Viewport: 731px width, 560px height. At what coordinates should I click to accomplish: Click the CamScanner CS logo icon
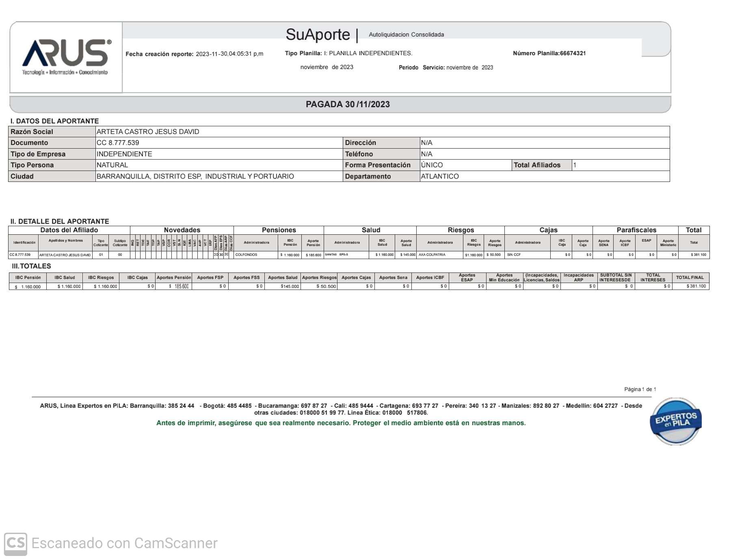pyautogui.click(x=15, y=543)
